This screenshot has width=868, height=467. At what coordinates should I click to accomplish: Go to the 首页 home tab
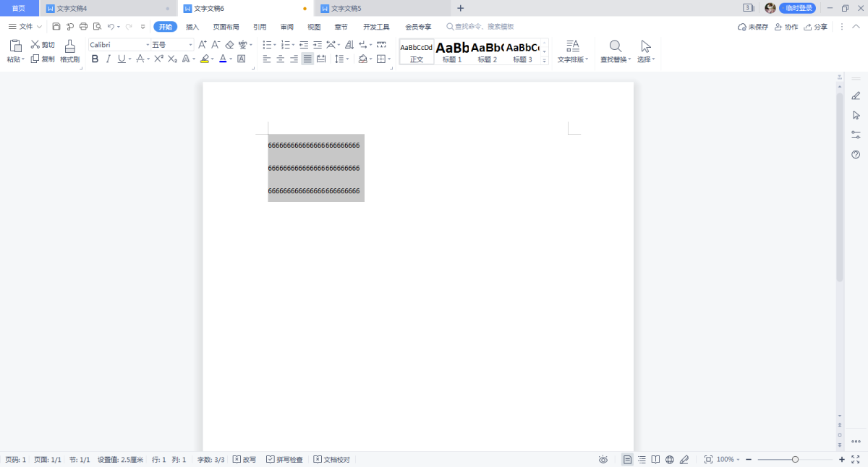pyautogui.click(x=19, y=8)
